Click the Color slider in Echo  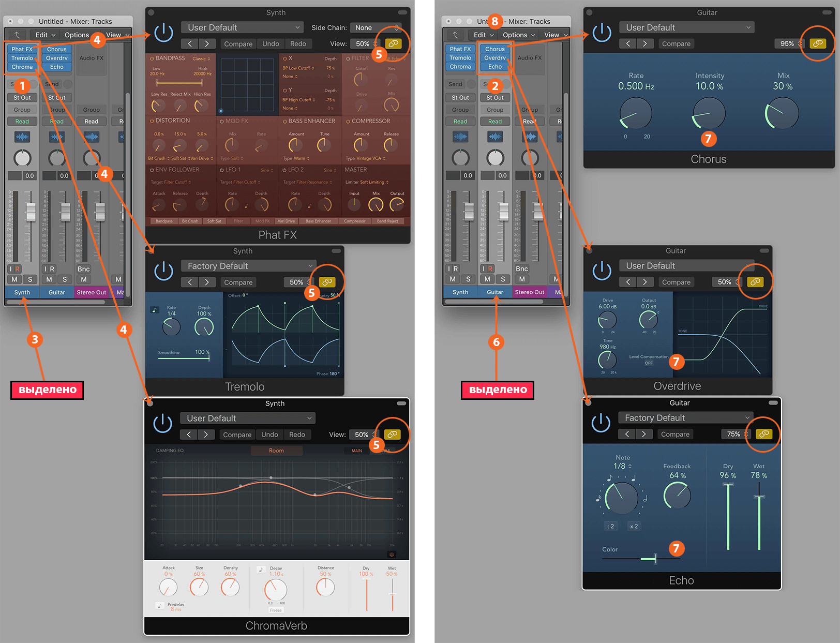[641, 558]
